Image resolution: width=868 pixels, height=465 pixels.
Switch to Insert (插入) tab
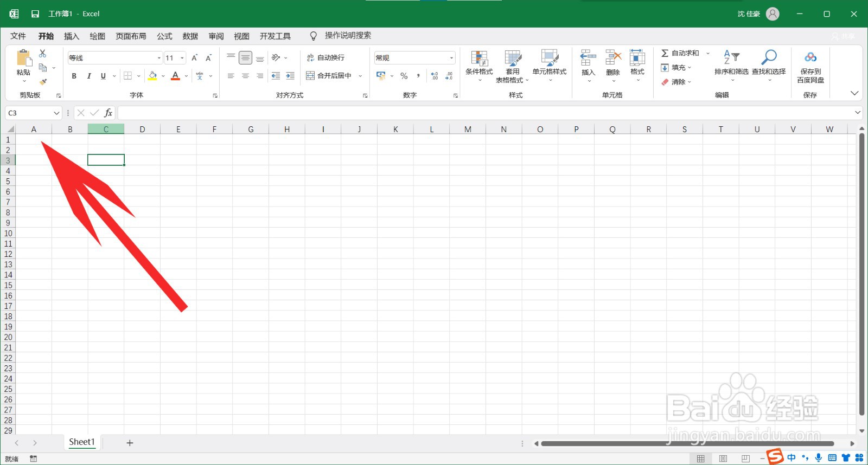(x=72, y=36)
